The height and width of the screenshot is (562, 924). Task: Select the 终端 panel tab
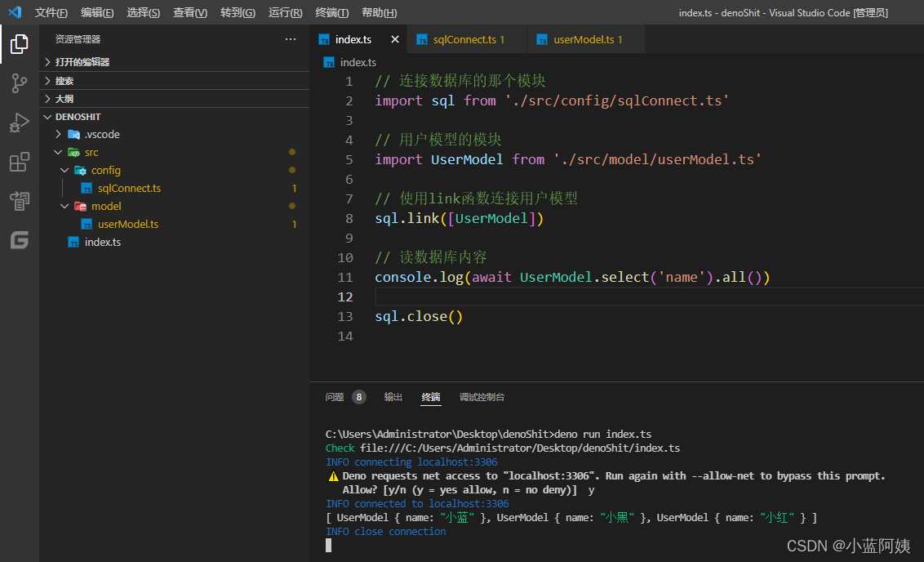pyautogui.click(x=431, y=398)
